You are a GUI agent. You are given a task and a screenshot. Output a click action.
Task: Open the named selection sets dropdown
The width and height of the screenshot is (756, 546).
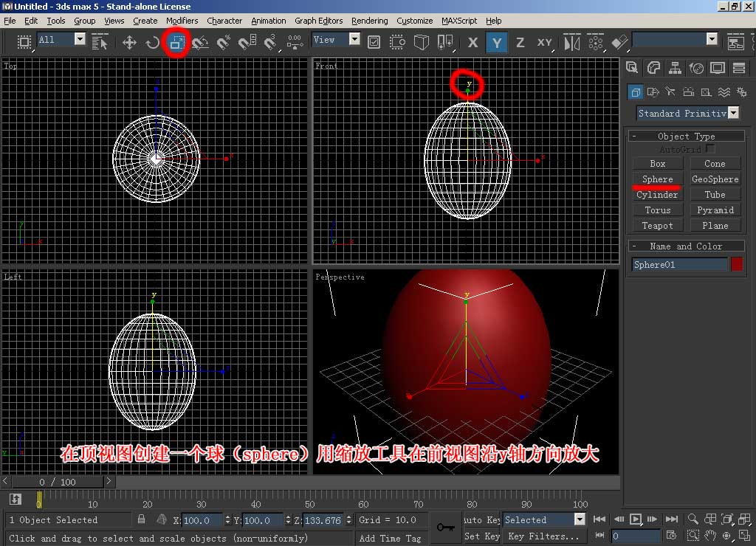pos(675,40)
